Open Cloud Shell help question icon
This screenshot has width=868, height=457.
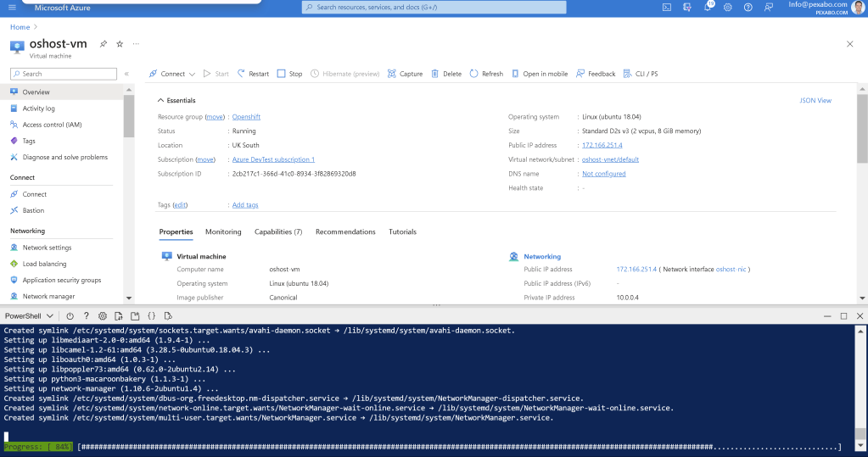86,316
